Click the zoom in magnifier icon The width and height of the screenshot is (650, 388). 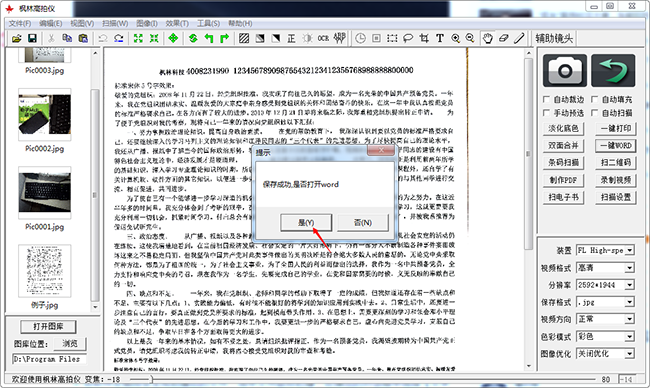point(456,39)
